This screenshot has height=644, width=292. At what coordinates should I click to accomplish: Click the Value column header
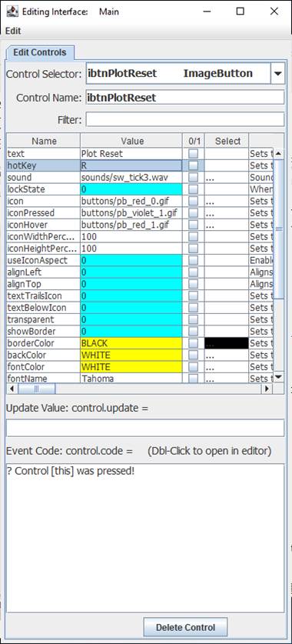[131, 141]
